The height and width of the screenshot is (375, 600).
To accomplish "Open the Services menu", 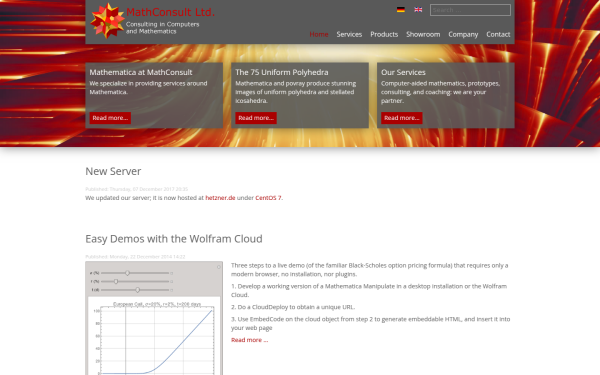I will (x=349, y=34).
